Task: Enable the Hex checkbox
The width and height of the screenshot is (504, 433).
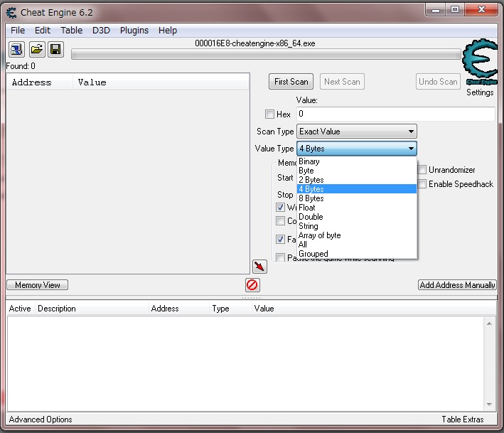Action: click(x=269, y=114)
